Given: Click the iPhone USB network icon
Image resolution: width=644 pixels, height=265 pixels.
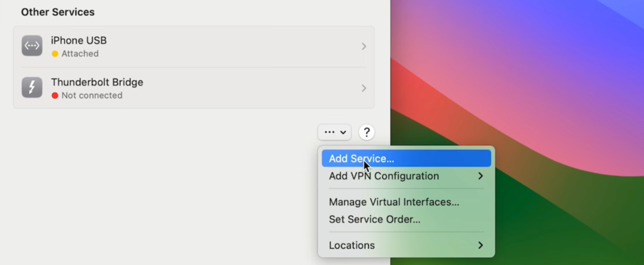Looking at the screenshot, I should (x=32, y=46).
